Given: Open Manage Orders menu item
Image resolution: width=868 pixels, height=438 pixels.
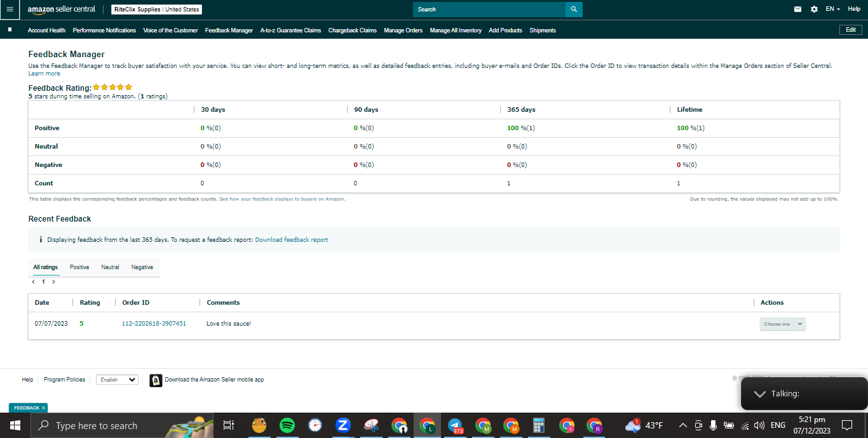Looking at the screenshot, I should (x=403, y=30).
